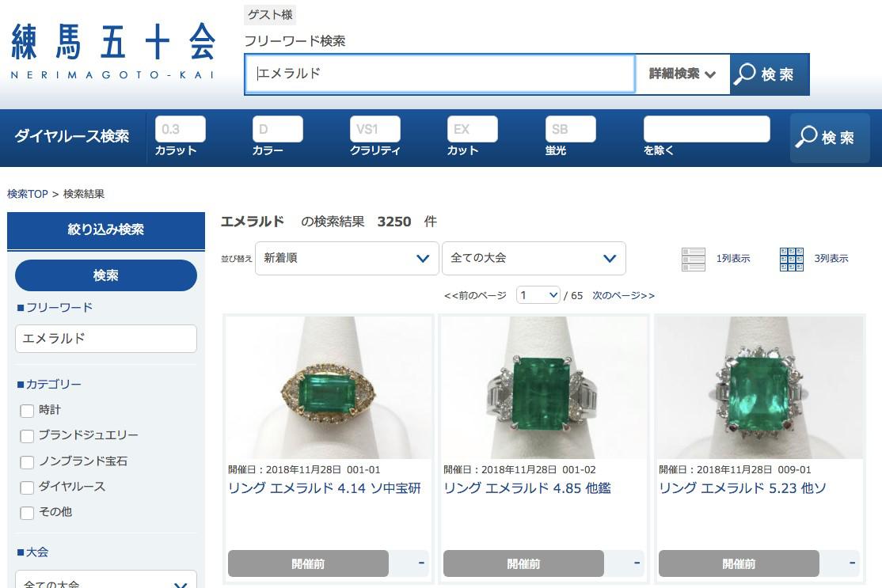
Task: Click the カラット input field
Action: [x=180, y=129]
